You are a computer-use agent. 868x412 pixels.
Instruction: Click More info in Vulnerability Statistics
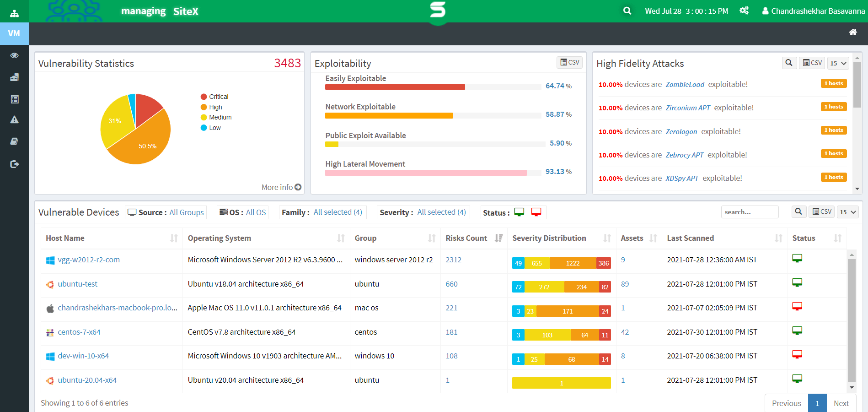click(x=281, y=187)
